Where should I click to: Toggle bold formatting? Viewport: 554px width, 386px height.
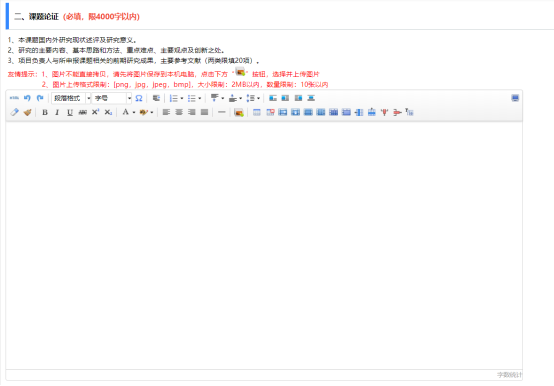(x=45, y=112)
